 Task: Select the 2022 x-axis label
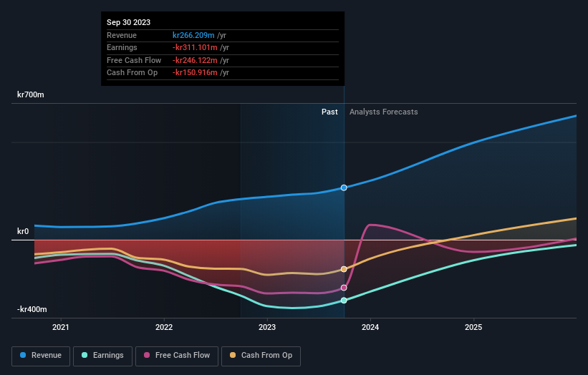pos(164,327)
